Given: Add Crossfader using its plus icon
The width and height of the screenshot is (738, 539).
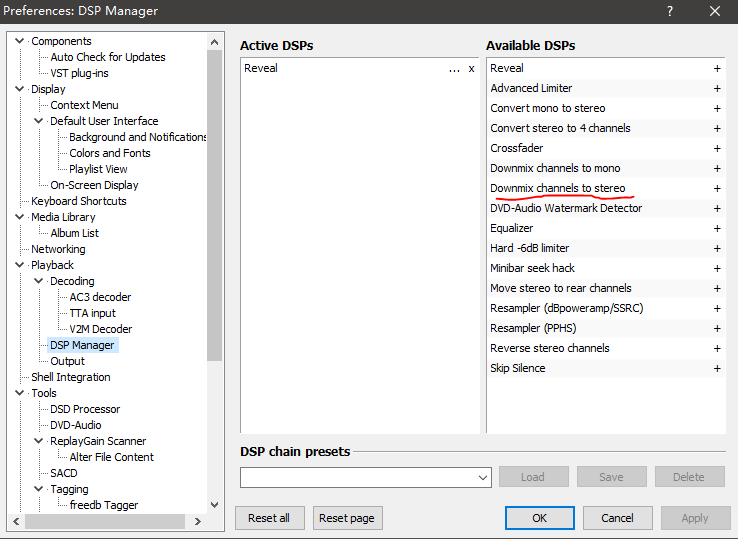Looking at the screenshot, I should coord(717,149).
